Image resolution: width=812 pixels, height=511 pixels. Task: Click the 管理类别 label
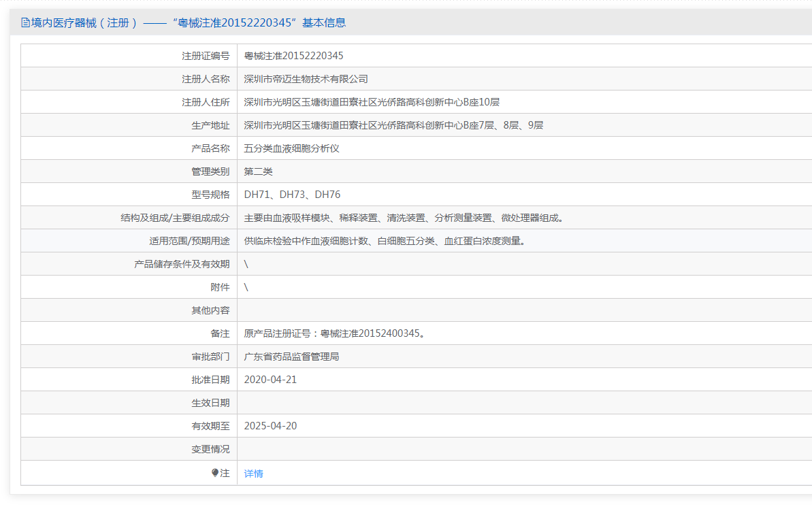click(x=210, y=172)
